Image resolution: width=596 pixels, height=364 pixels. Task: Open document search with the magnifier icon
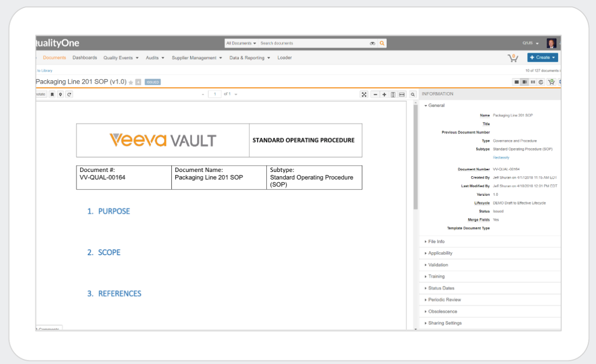coord(412,94)
